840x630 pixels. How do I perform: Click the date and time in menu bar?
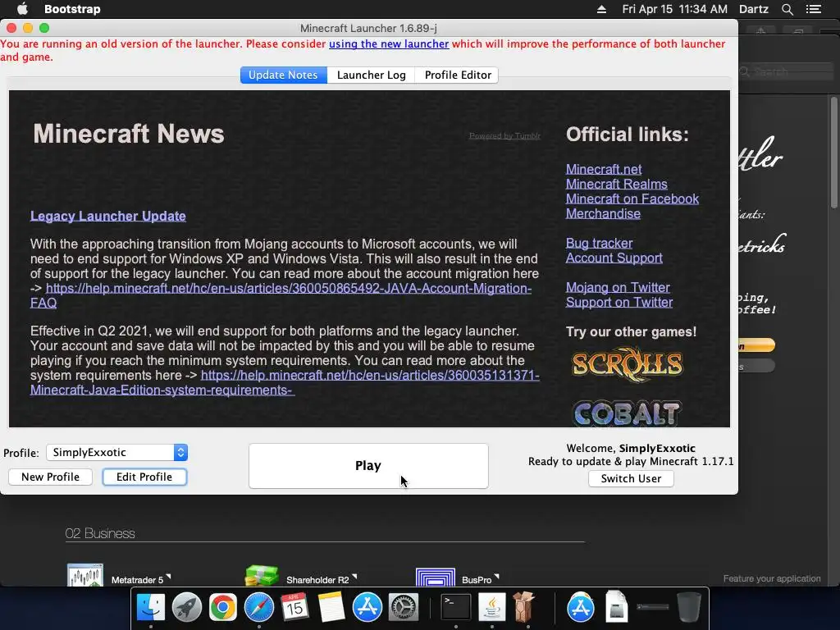point(674,9)
